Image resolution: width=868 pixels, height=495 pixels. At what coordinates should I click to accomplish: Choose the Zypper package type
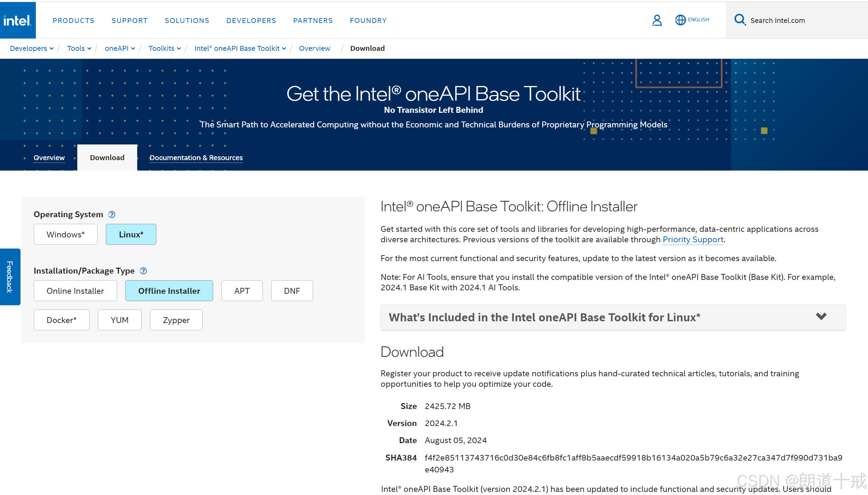(x=176, y=320)
